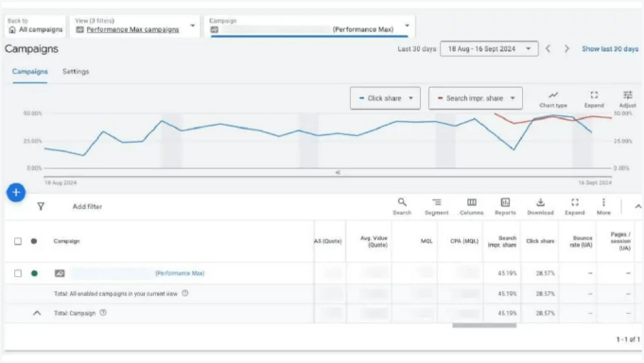644x363 pixels.
Task: Open the date range dropdown
Action: click(489, 48)
